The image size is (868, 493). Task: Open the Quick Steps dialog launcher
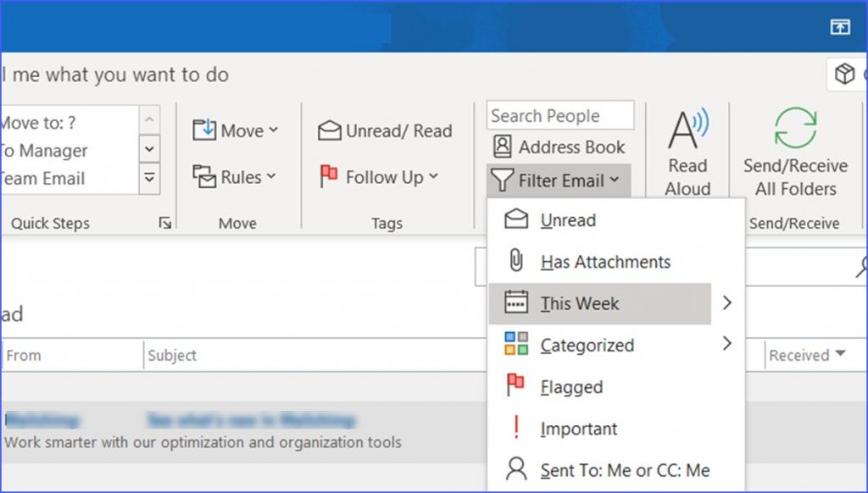(x=166, y=222)
